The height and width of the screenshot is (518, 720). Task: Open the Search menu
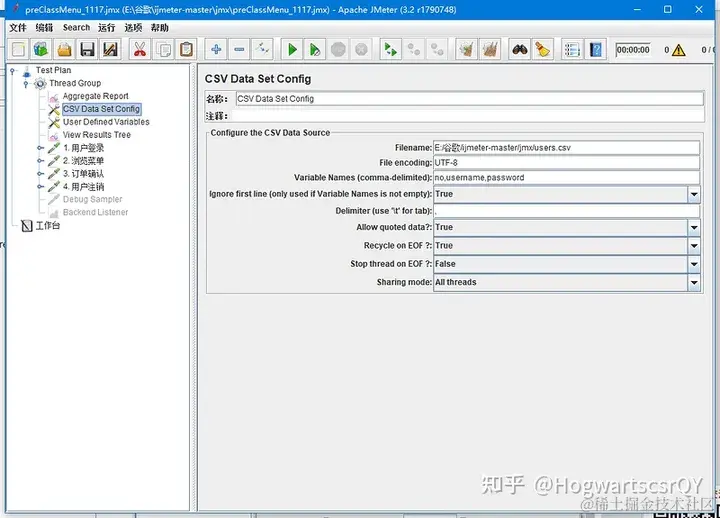click(x=76, y=28)
